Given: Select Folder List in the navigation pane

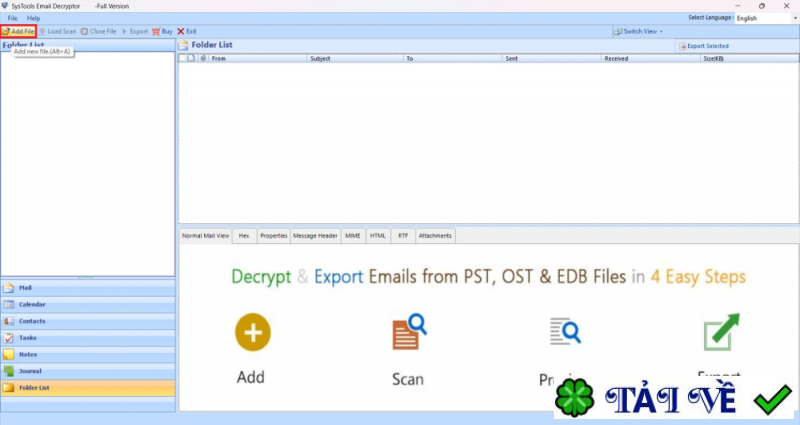Looking at the screenshot, I should pos(88,388).
